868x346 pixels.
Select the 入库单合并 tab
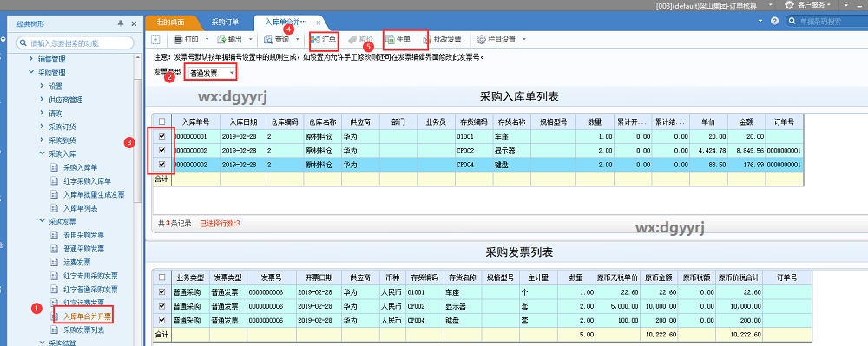point(285,23)
